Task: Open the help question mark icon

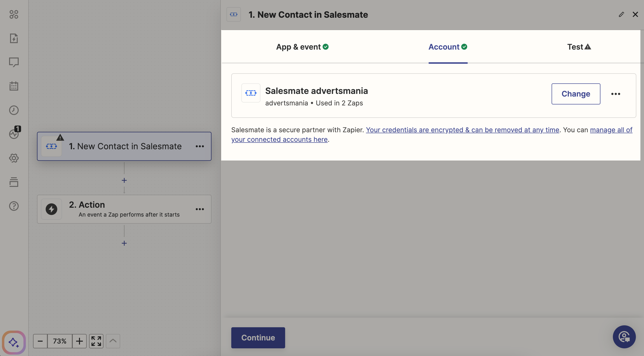Action: (x=14, y=206)
